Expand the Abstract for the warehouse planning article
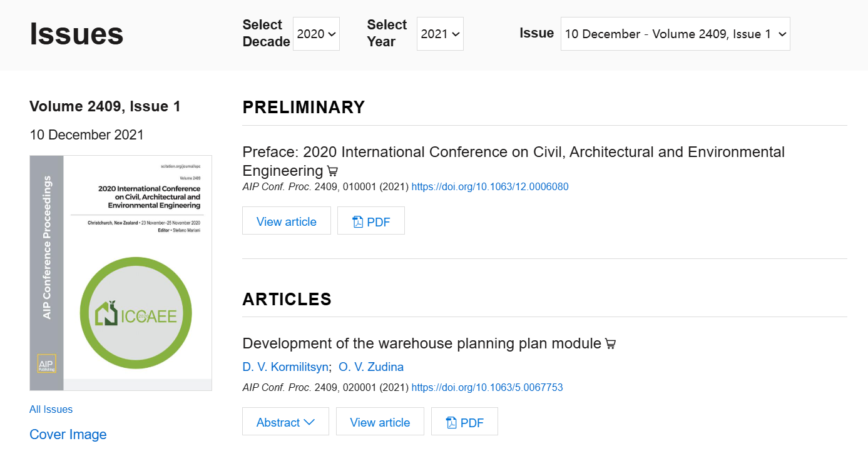 tap(285, 422)
